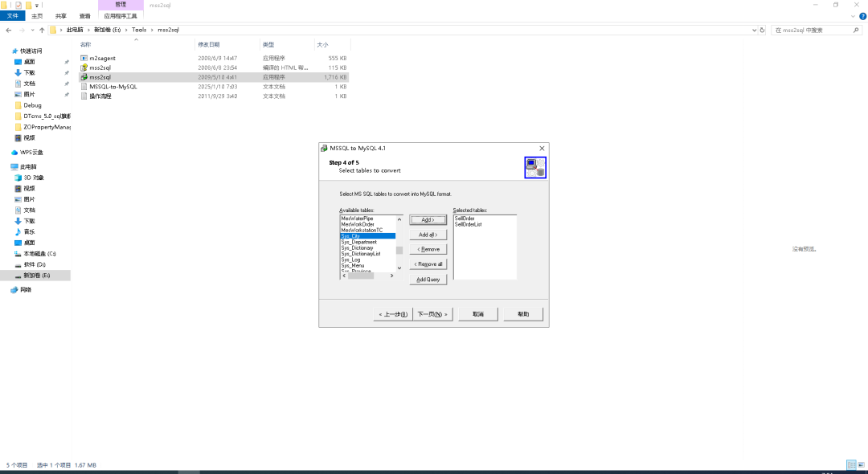Click the m2sagent application file icon
The height and width of the screenshot is (474, 868).
coord(84,58)
